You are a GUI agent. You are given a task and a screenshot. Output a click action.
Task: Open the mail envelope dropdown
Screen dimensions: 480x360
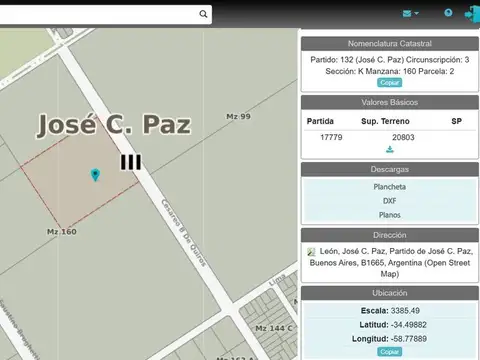410,13
